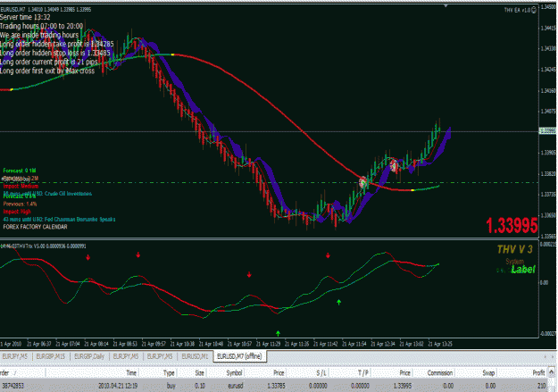Viewport: 558px width, 392px height.
Task: Click the 1.34415 price scale level
Action: tap(548, 28)
